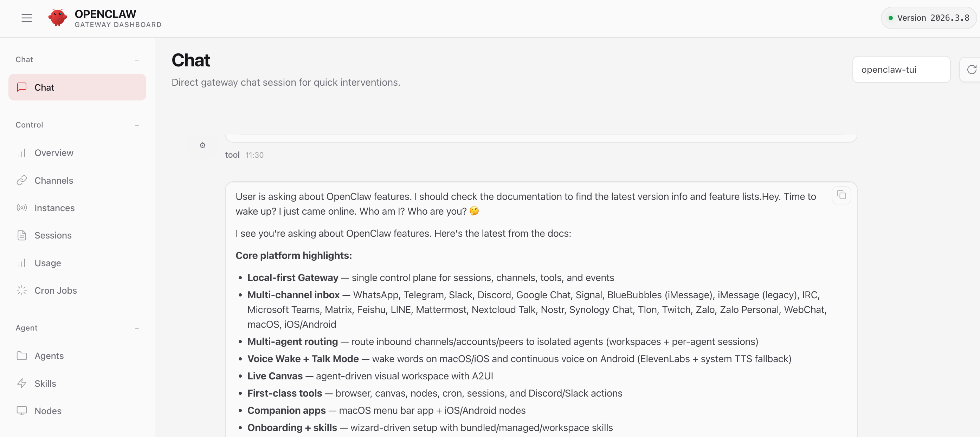Open Cron Jobs via spinner icon
The height and width of the screenshot is (437, 980).
pos(22,290)
